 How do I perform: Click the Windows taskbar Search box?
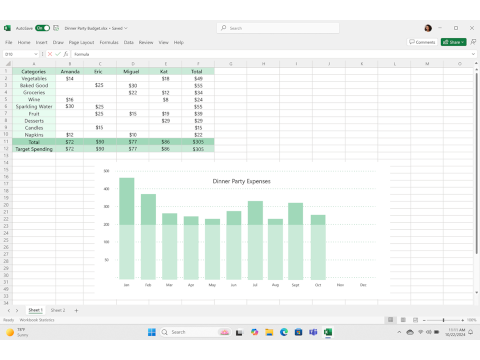195,332
